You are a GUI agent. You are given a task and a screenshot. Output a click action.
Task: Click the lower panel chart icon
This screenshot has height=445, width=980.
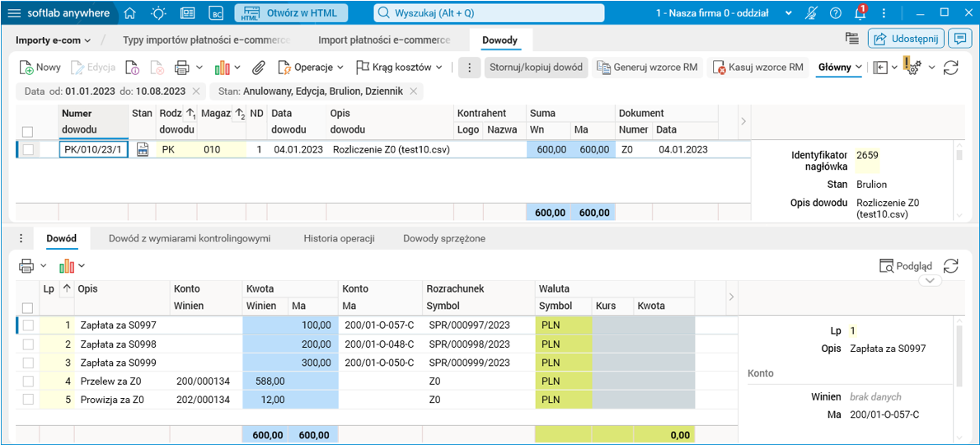tap(67, 265)
